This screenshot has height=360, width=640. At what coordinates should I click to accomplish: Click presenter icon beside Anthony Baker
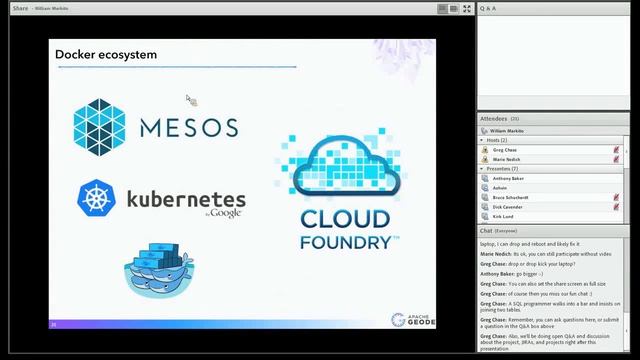[485, 178]
